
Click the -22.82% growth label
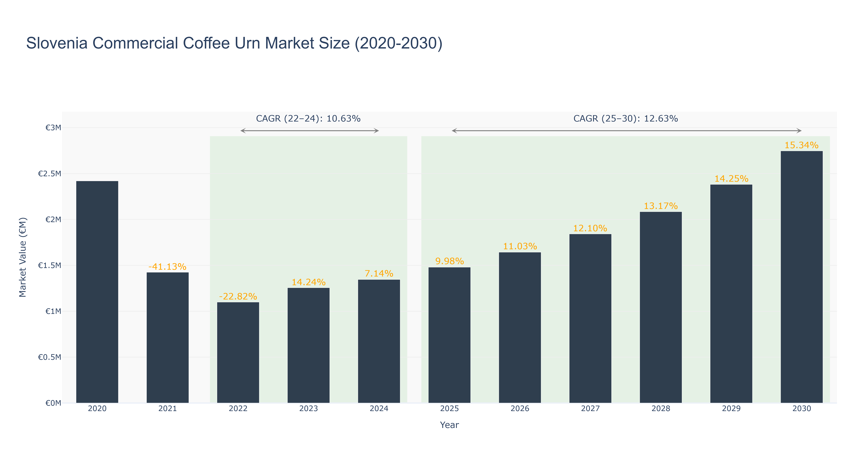coord(238,296)
